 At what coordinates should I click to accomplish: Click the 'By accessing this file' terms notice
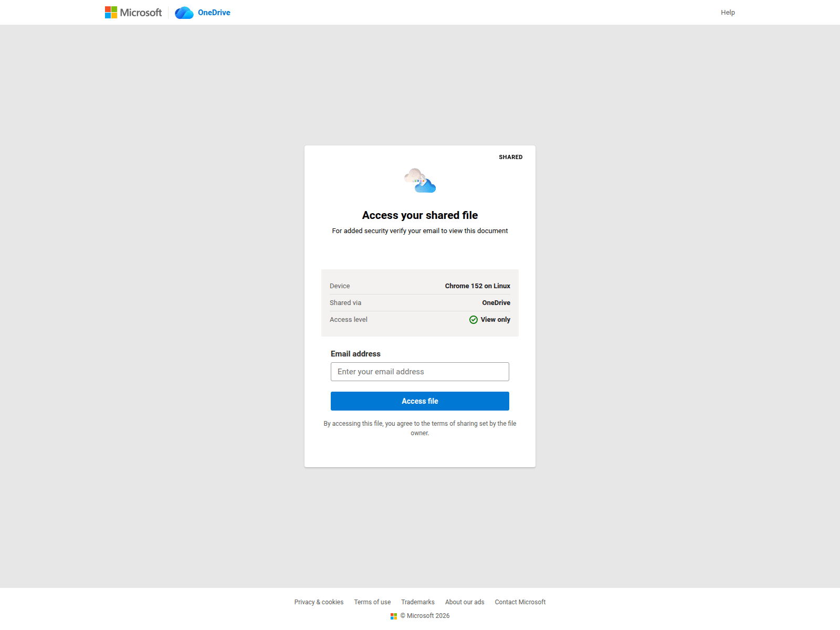coord(420,428)
